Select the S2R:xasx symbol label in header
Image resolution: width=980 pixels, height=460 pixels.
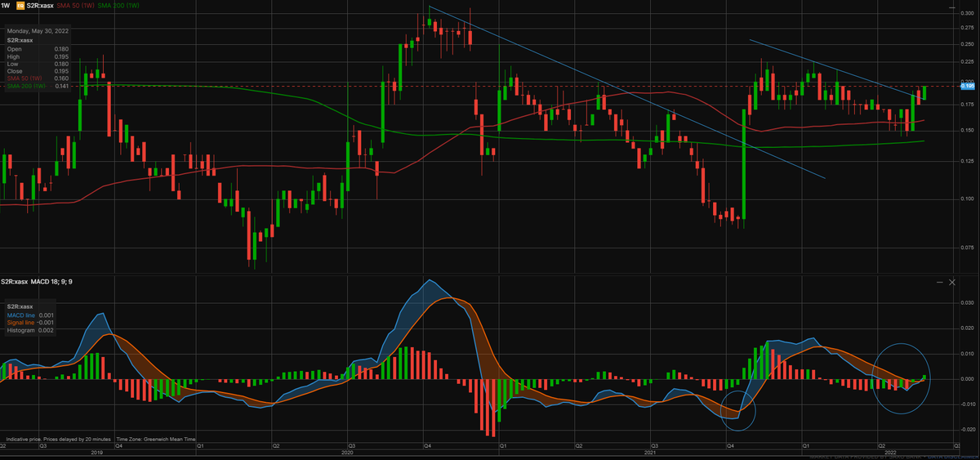pos(40,6)
